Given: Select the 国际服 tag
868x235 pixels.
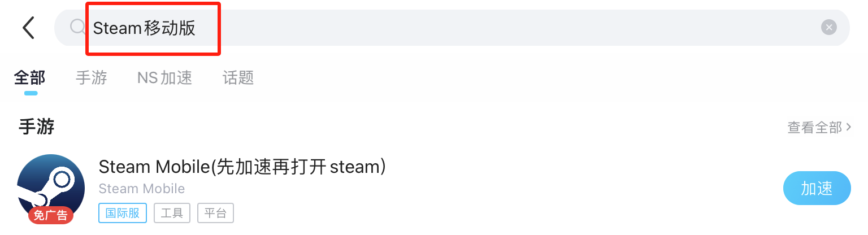Looking at the screenshot, I should [x=123, y=213].
